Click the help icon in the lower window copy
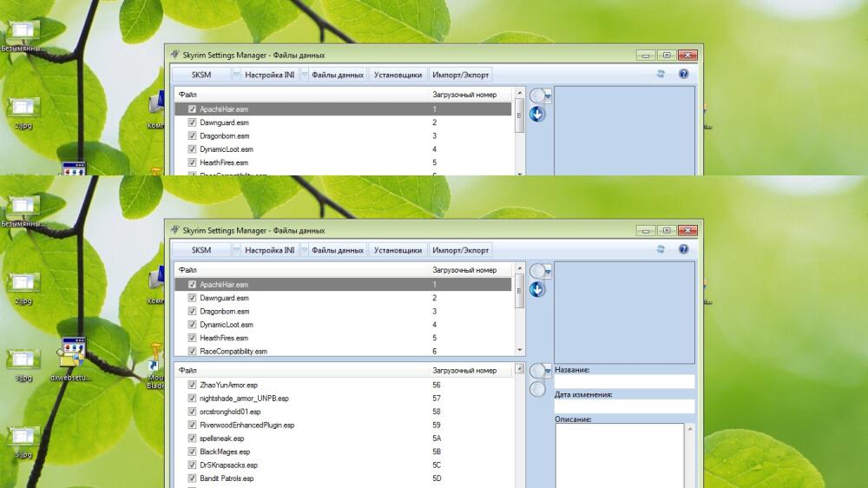Viewport: 868px width, 488px height. pyautogui.click(x=684, y=249)
